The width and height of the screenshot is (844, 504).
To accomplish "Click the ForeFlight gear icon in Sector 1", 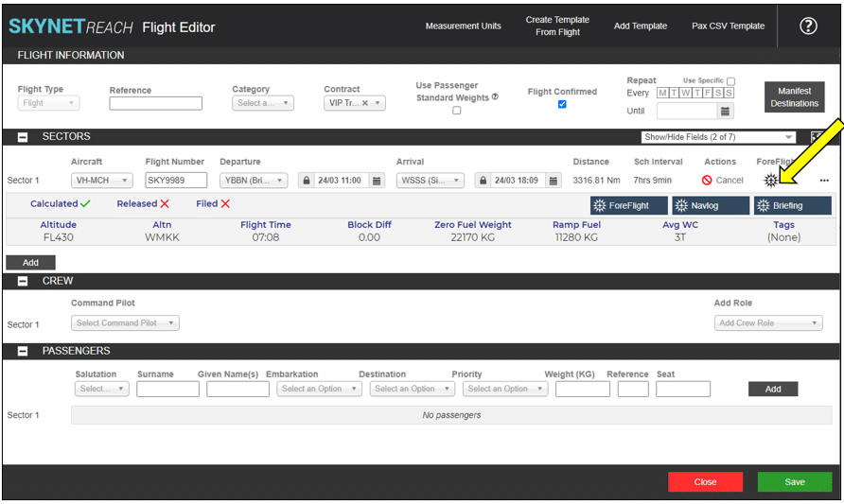I will click(x=771, y=181).
